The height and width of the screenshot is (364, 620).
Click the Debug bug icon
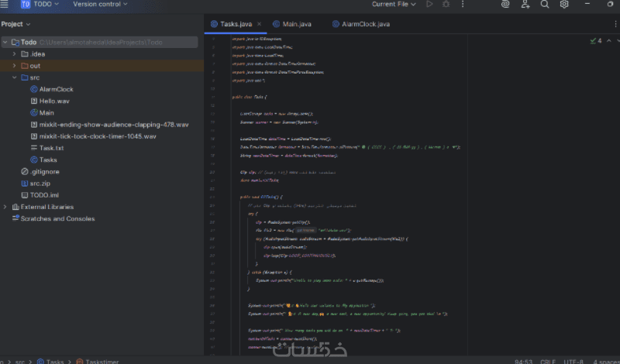pyautogui.click(x=446, y=5)
